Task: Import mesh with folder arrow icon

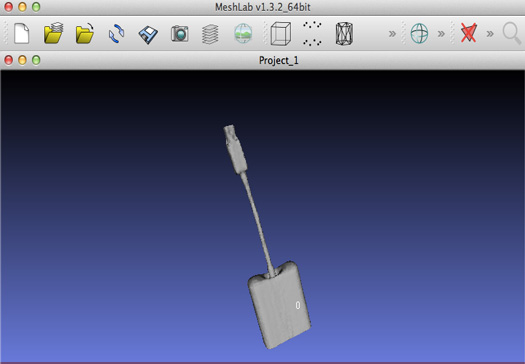Action: tap(85, 33)
